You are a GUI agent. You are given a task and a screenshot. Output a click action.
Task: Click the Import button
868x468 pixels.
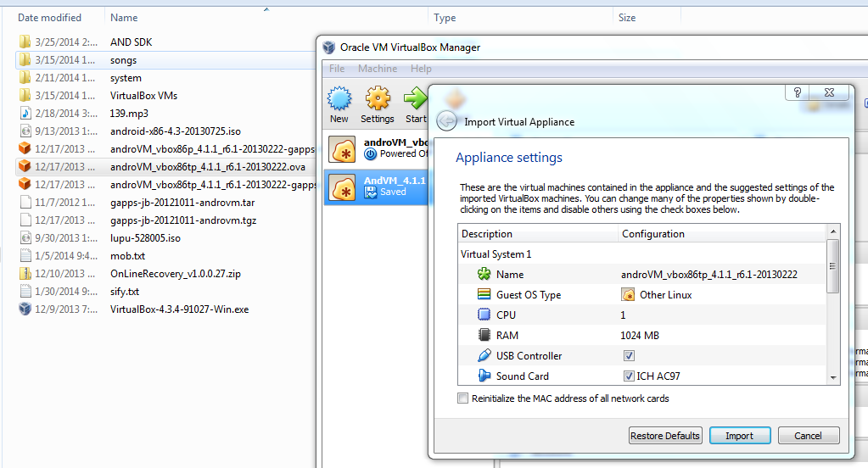tap(740, 436)
